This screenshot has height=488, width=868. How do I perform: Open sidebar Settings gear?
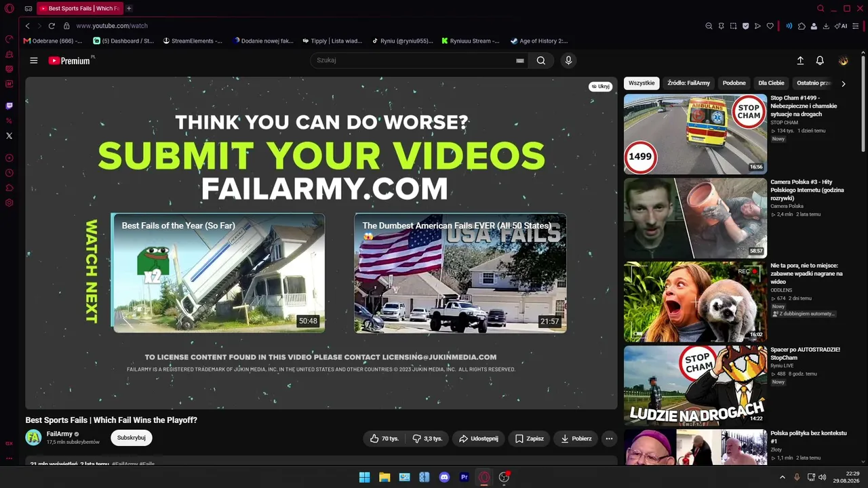pos(9,203)
